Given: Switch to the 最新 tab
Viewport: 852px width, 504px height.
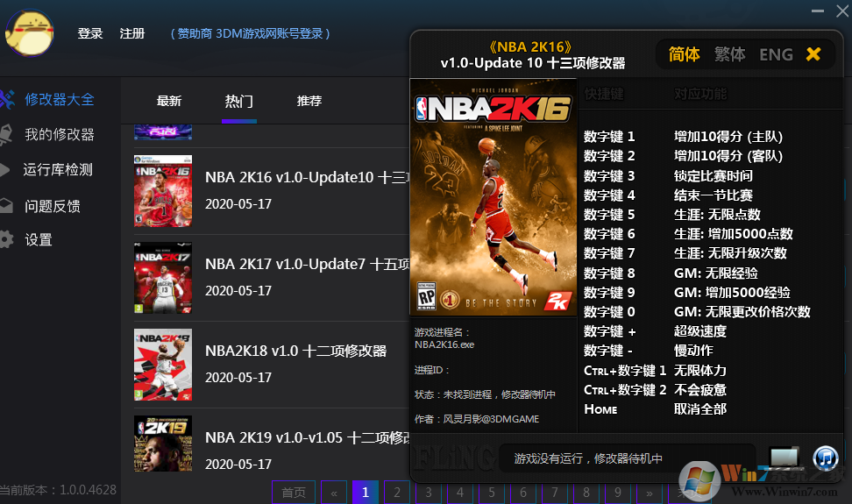Looking at the screenshot, I should (x=169, y=101).
